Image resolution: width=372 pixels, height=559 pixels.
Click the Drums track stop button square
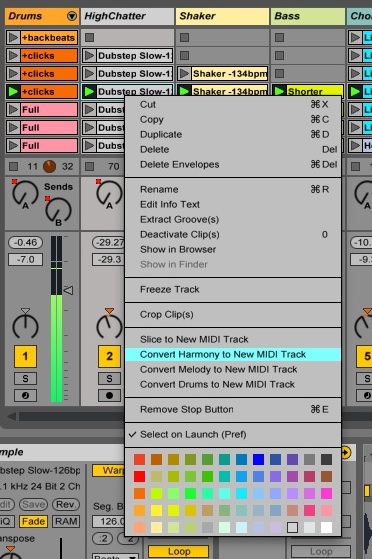point(14,166)
